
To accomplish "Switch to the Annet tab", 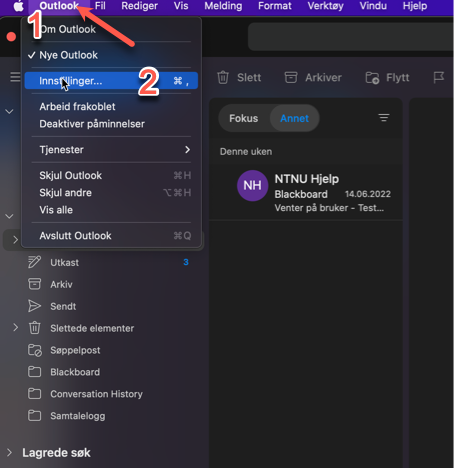I will [294, 118].
